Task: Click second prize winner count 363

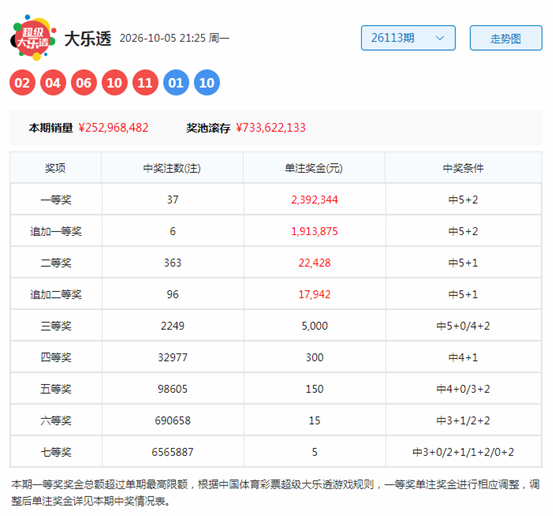Action: [x=172, y=263]
